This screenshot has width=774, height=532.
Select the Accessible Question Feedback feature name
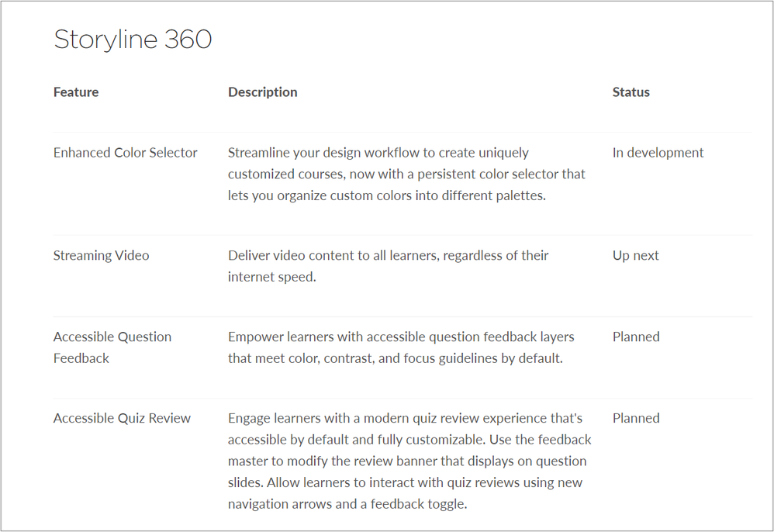tap(112, 347)
